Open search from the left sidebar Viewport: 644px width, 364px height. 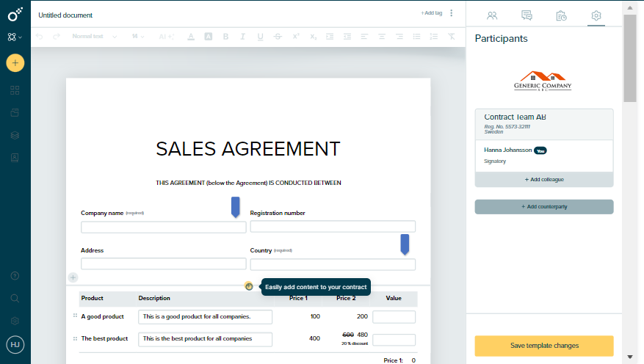click(15, 298)
